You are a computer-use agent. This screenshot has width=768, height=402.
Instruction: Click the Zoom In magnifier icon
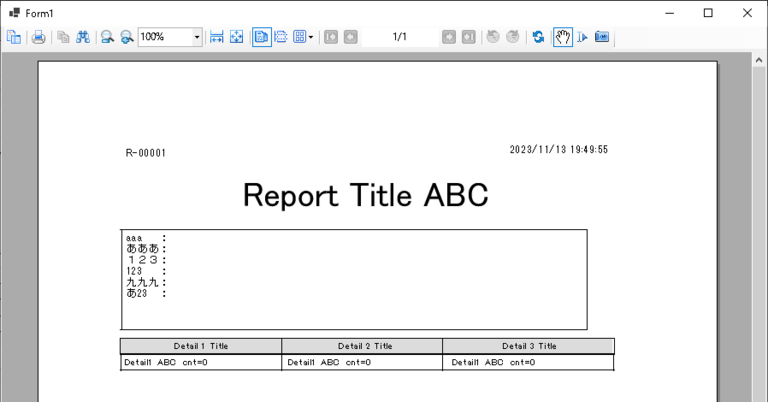(126, 37)
